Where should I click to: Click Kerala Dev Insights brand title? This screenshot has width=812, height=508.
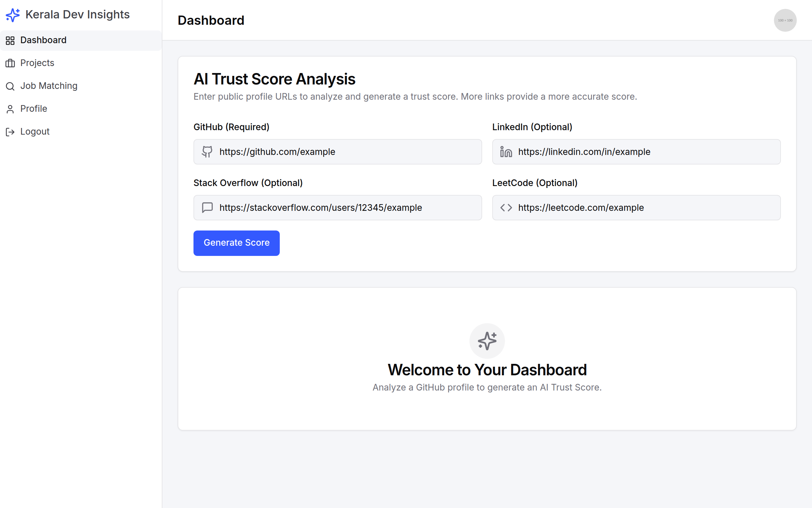77,15
